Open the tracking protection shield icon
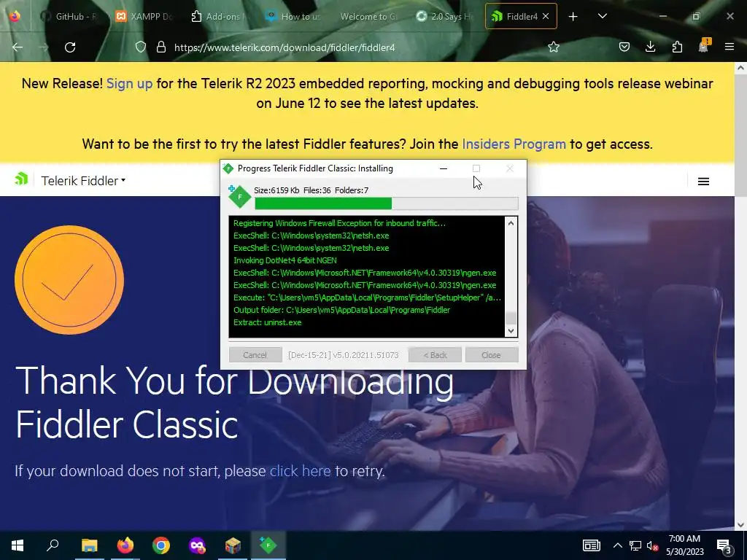The width and height of the screenshot is (747, 560). [x=141, y=47]
